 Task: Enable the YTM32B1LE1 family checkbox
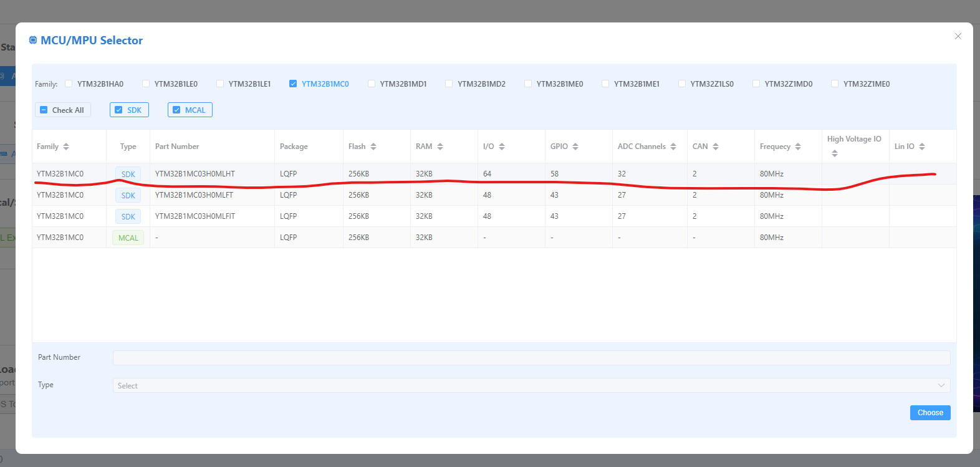[x=220, y=84]
